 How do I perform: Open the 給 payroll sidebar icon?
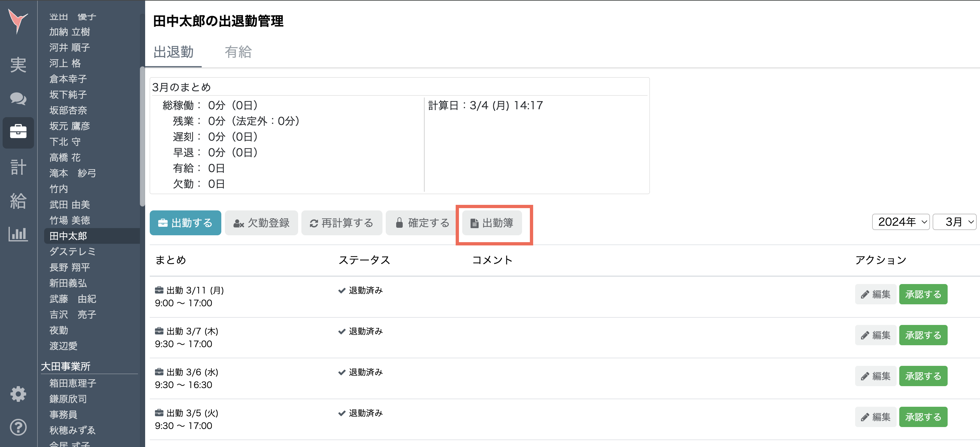[18, 201]
